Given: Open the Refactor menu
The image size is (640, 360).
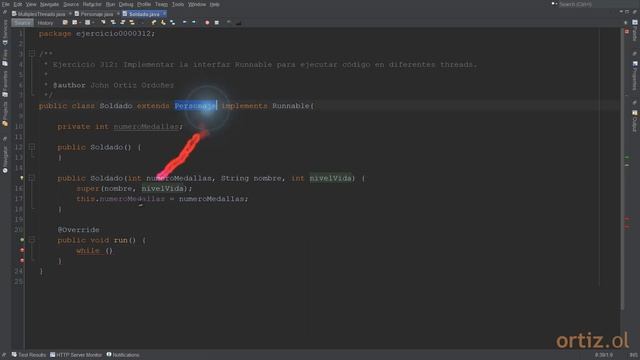Looking at the screenshot, I should click(92, 4).
